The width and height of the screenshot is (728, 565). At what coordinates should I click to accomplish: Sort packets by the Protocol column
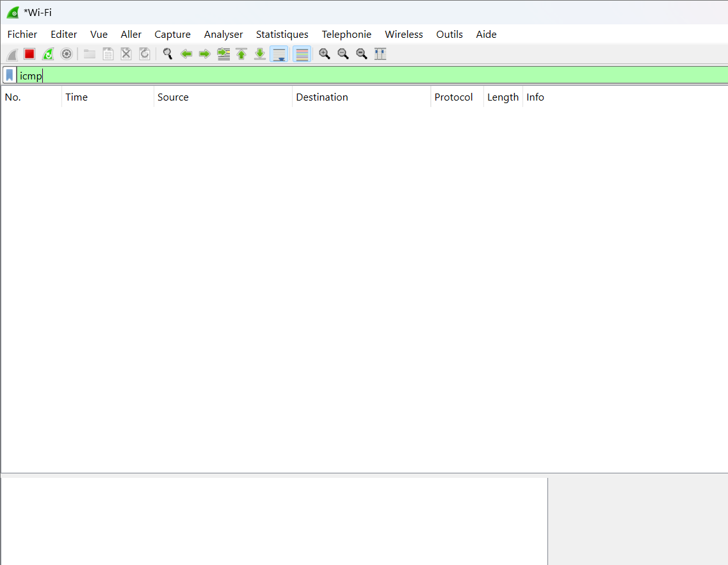457,97
